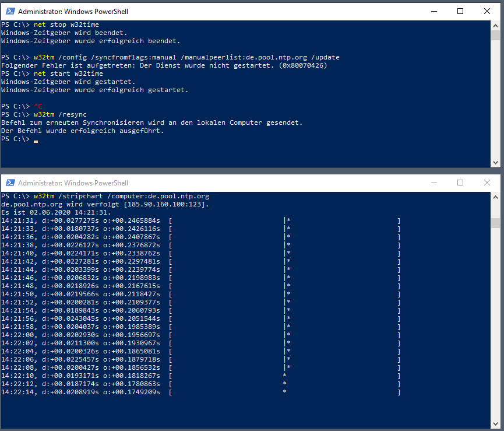Click the scroll-down arrow in lower PowerShell window
The width and height of the screenshot is (504, 431).
495,424
